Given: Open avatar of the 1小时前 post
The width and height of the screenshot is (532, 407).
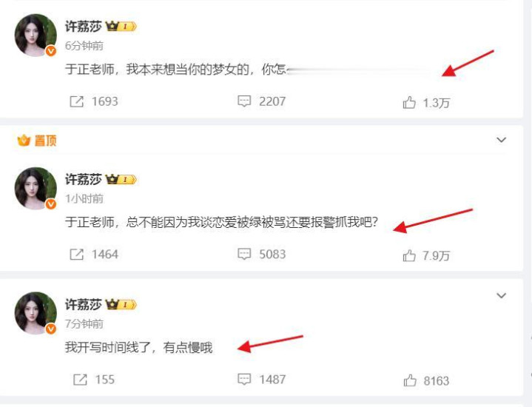Looking at the screenshot, I should [x=36, y=188].
